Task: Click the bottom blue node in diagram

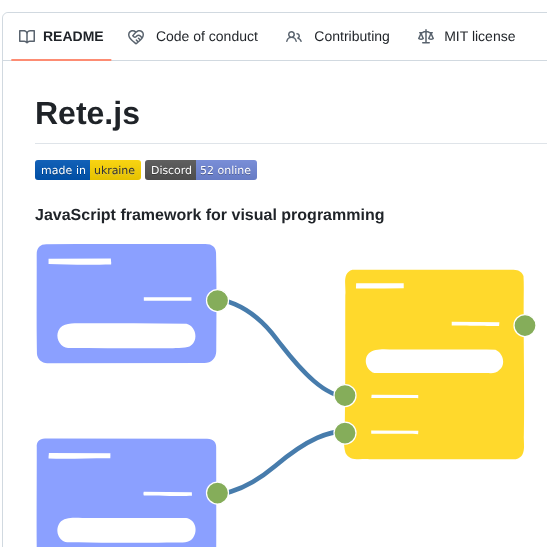Action: point(126,493)
